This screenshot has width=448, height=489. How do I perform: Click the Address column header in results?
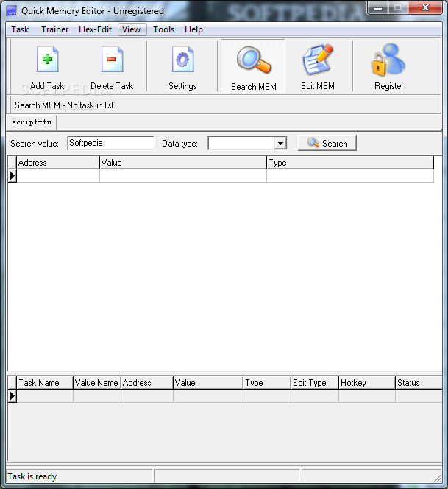58,163
